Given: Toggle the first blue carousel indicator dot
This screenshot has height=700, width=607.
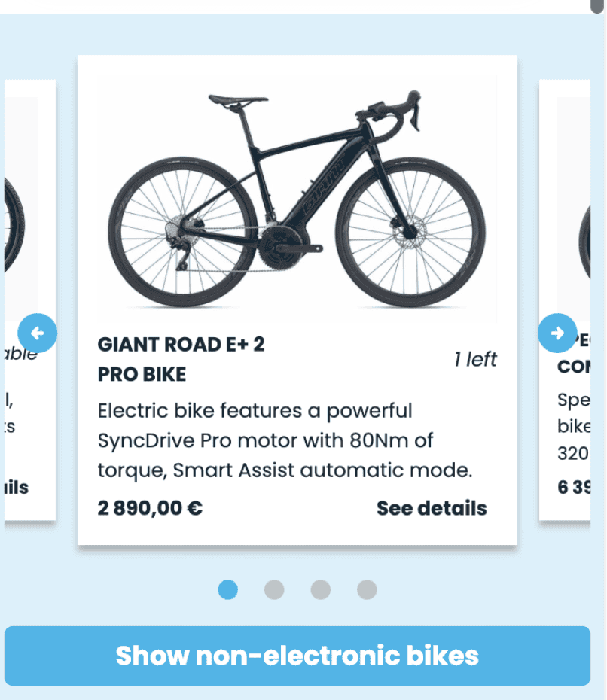Looking at the screenshot, I should 229,591.
